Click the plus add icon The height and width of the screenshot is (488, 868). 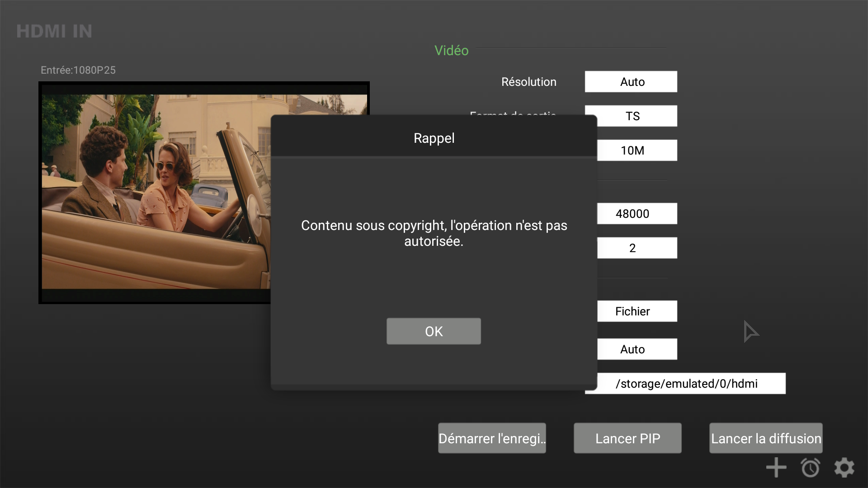pyautogui.click(x=776, y=467)
